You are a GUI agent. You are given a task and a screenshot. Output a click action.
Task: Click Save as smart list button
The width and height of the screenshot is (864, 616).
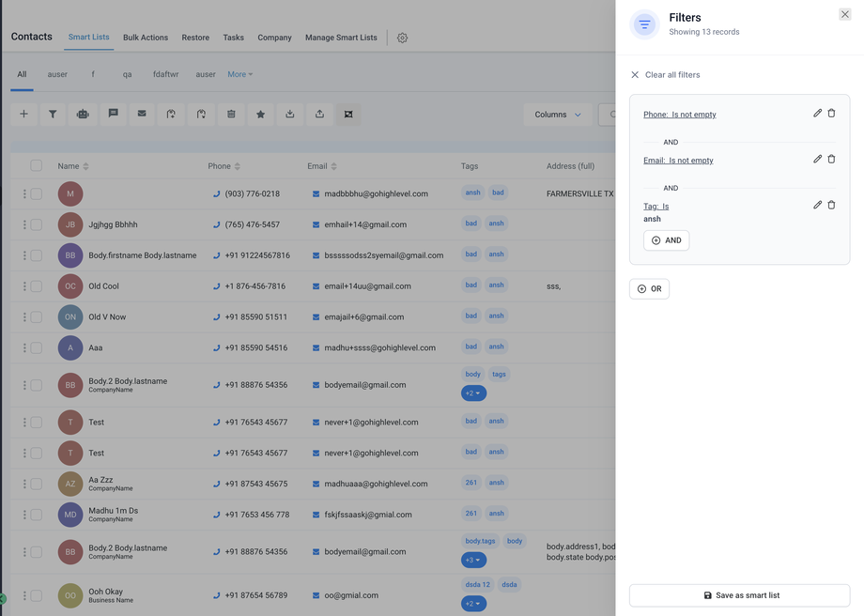pos(739,595)
